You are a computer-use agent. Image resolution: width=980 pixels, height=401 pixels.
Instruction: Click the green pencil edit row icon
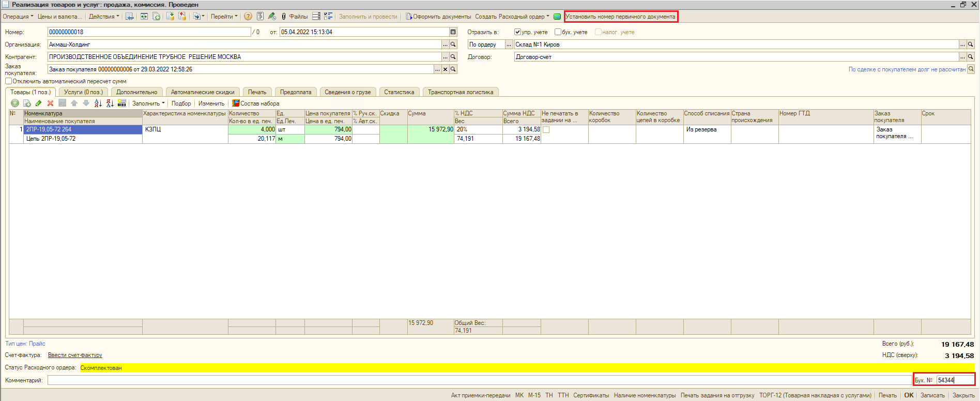click(x=39, y=103)
